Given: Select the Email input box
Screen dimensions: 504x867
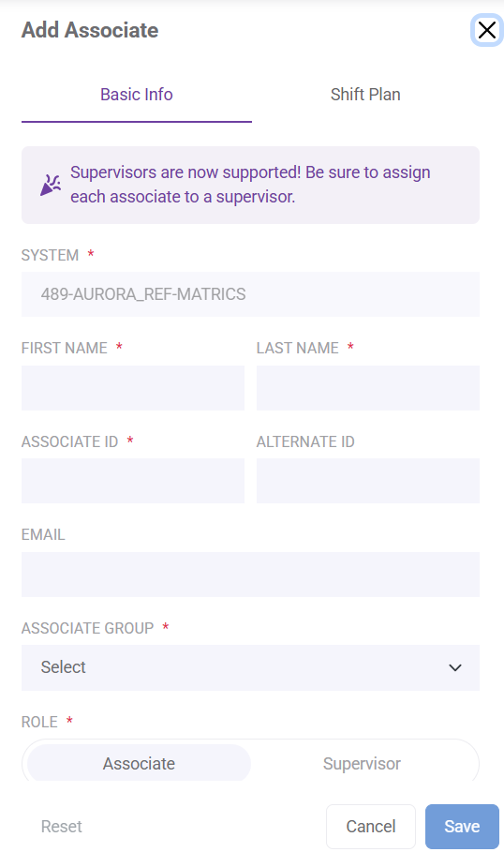Looking at the screenshot, I should tap(250, 574).
